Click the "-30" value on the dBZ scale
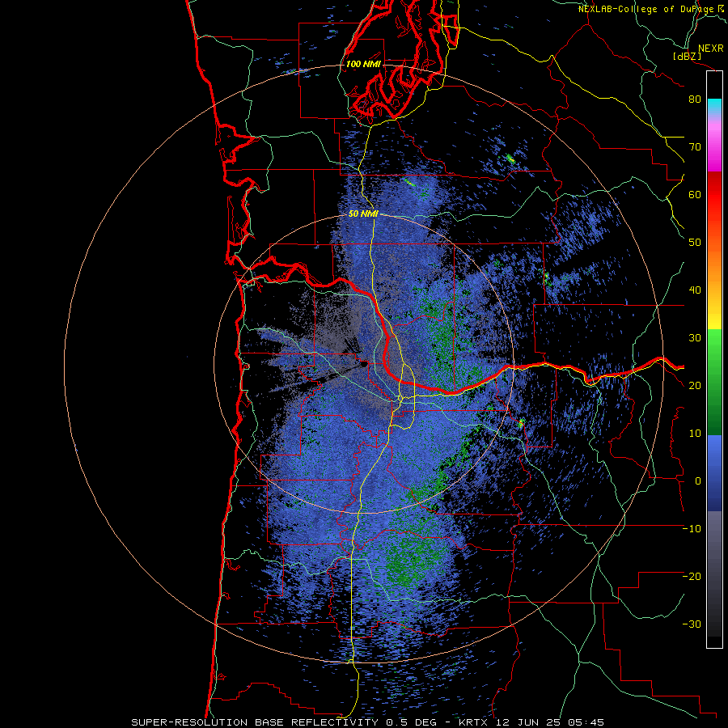Image resolution: width=728 pixels, height=728 pixels. pos(692,624)
